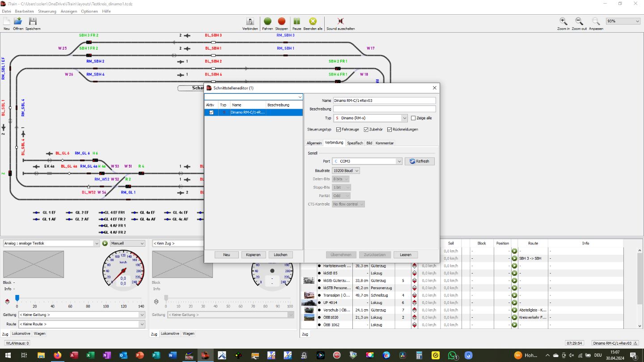Screen dimensions: 644x362
Task: Enable the Zeige alle checkbox
Action: (x=413, y=118)
